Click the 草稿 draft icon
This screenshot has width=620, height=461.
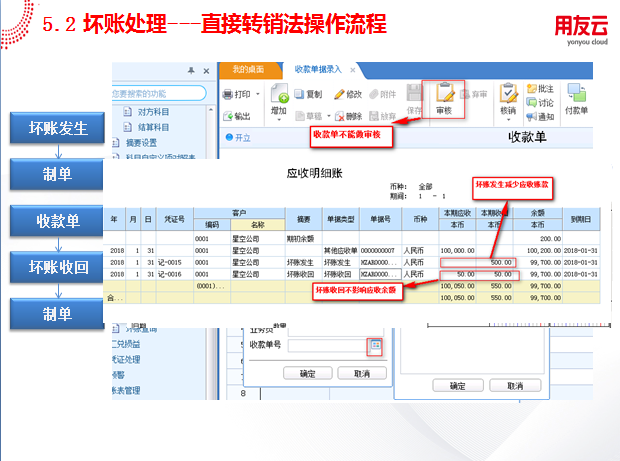click(300, 116)
